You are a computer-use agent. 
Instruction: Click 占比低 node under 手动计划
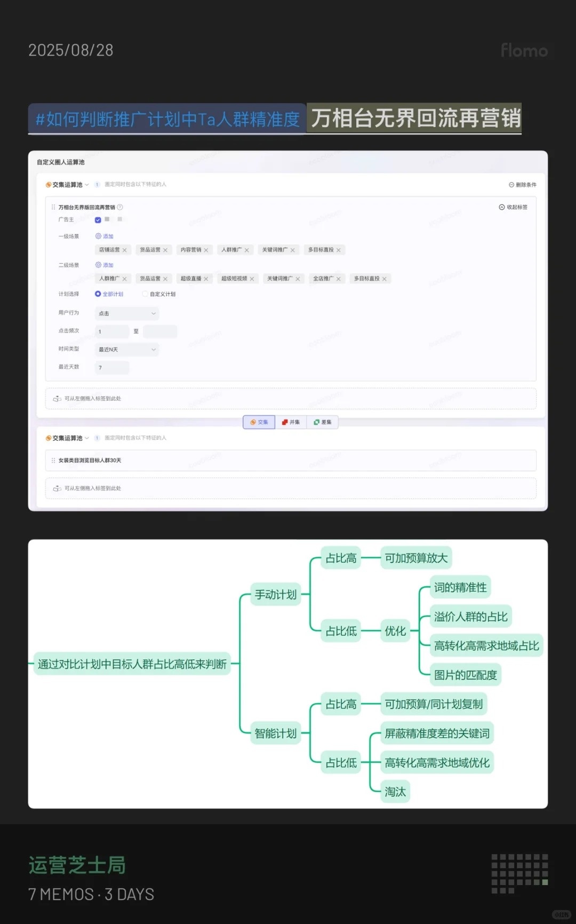(x=341, y=631)
